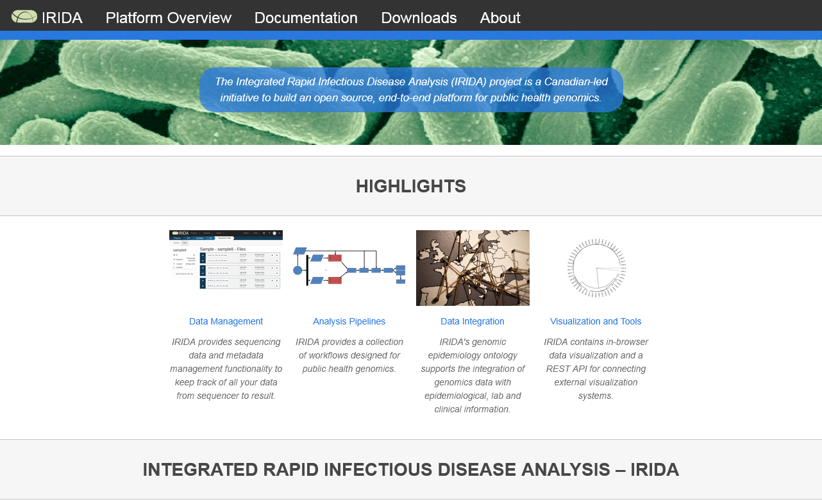Click the Data Integration map photo
This screenshot has height=504, width=822.
click(473, 267)
